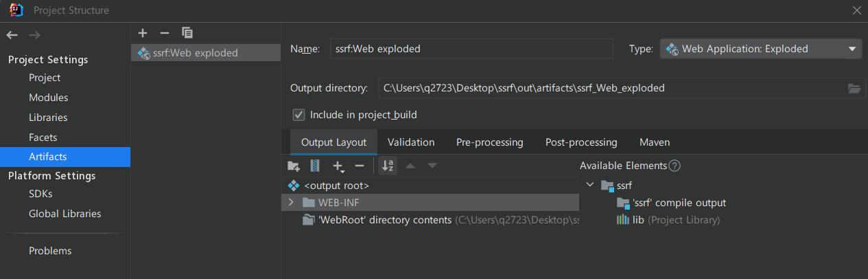This screenshot has height=279, width=868.
Task: Browse for output directory folder icon
Action: (x=854, y=88)
